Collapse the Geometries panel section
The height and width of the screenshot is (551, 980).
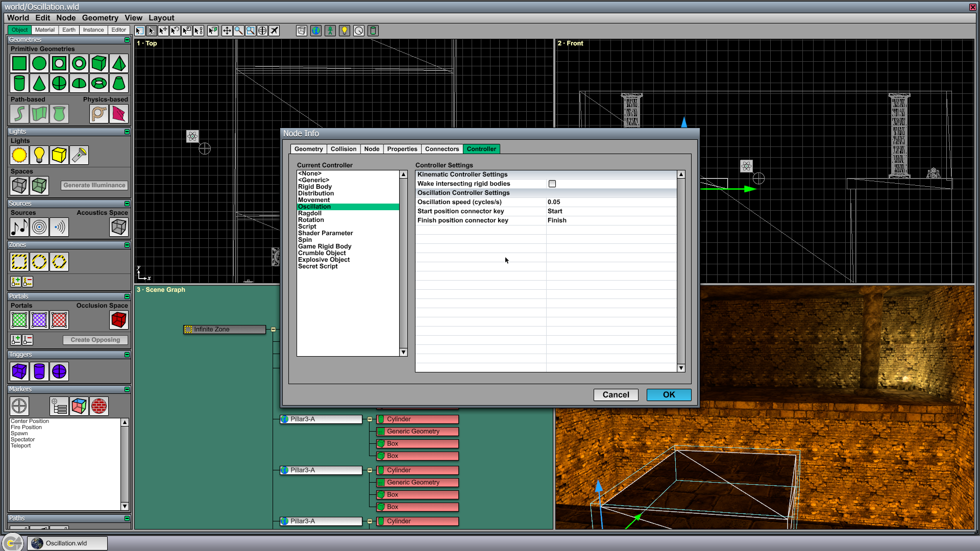click(x=127, y=40)
